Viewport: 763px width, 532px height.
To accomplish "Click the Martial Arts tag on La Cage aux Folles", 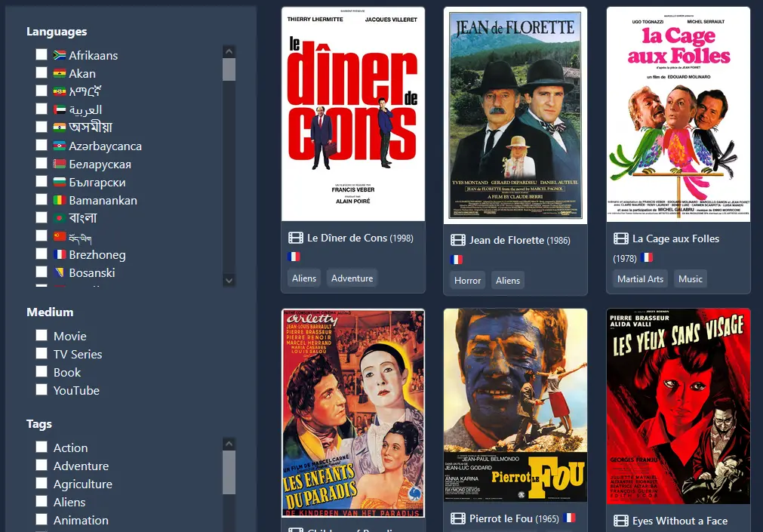I will coord(641,279).
